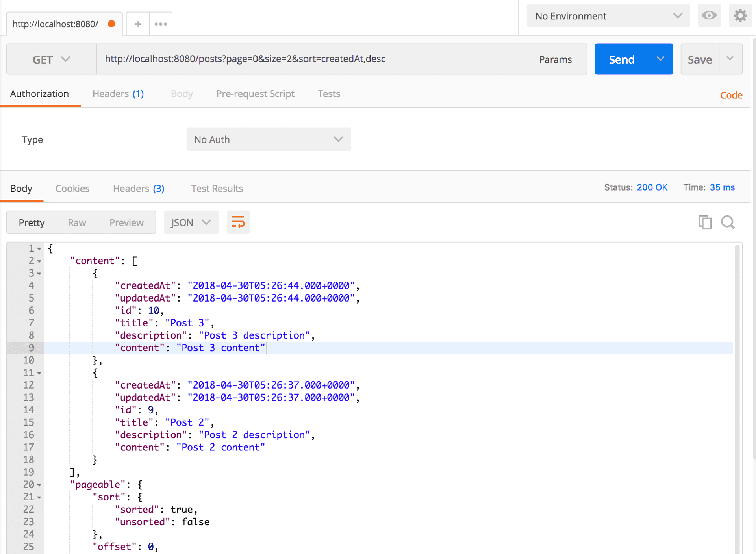Screen dimensions: 756x554
Task: Copy the response body with the copy icon
Action: (704, 222)
